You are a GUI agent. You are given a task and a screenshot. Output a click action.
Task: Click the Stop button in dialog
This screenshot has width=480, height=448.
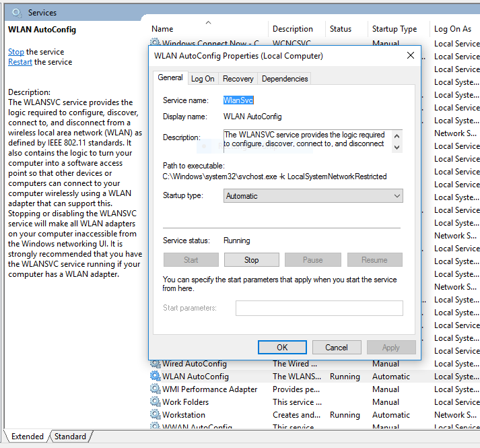(x=252, y=260)
